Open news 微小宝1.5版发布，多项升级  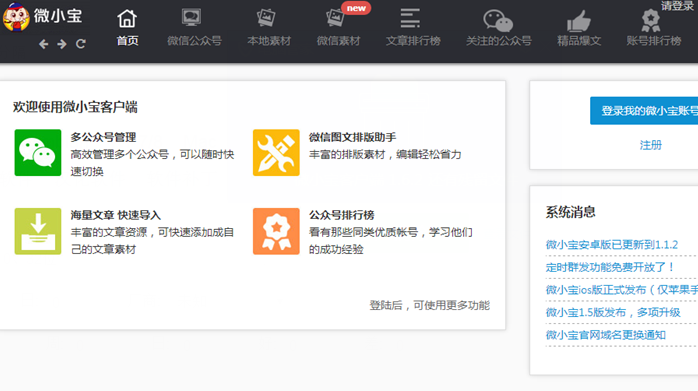pyautogui.click(x=613, y=313)
